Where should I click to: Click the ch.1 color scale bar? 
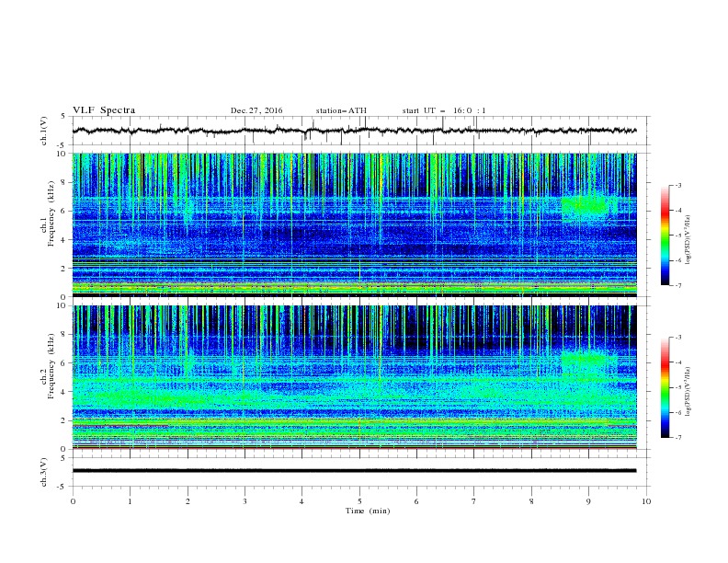(665, 236)
